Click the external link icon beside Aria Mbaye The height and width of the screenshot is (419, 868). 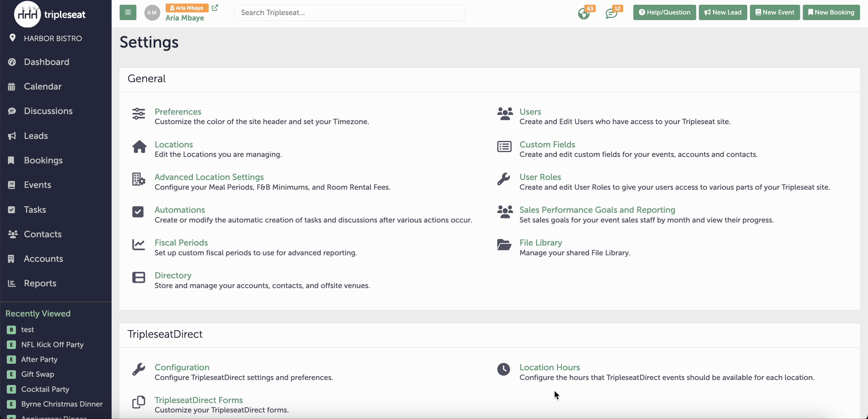point(215,7)
